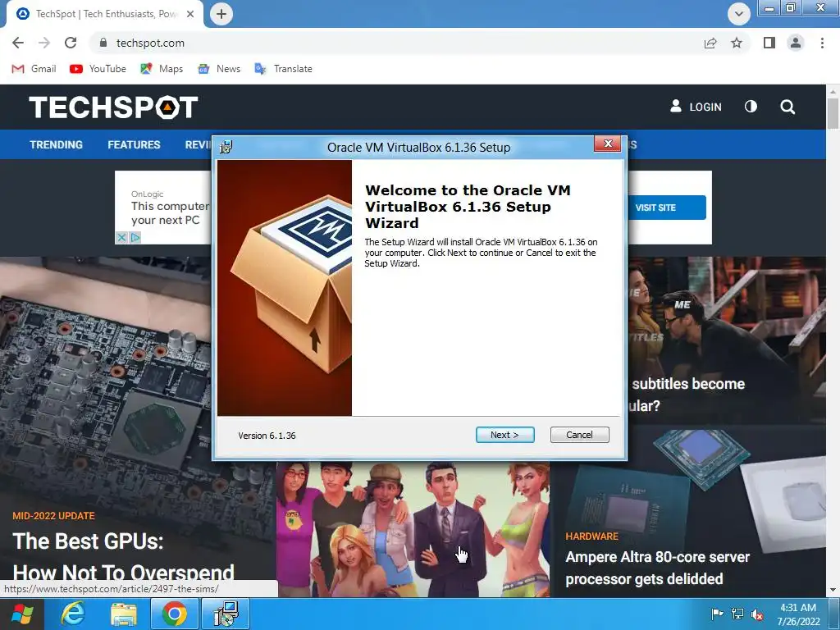Open Chrome three-dot menu
Viewport: 840px width, 630px height.
point(822,43)
